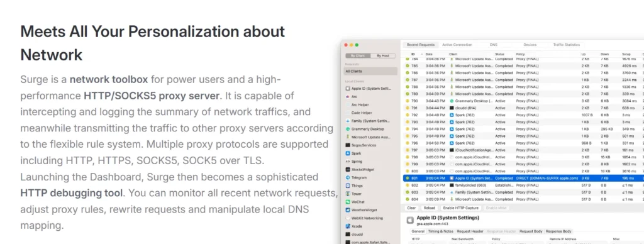The height and width of the screenshot is (244, 644).
Task: Select SogouServices icon in sidebar
Action: click(x=348, y=145)
